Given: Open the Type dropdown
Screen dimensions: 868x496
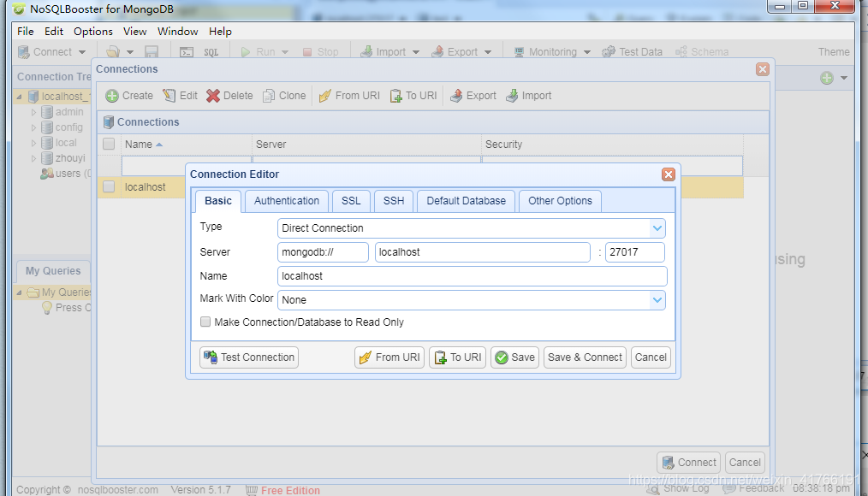Looking at the screenshot, I should pyautogui.click(x=657, y=228).
